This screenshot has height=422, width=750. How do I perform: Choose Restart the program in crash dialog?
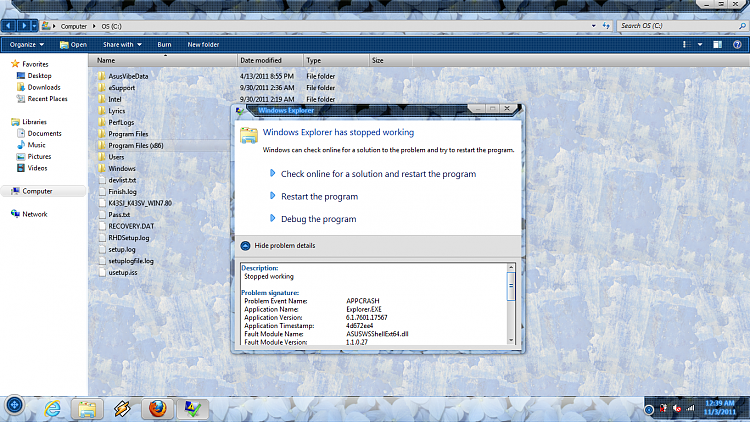click(x=314, y=197)
